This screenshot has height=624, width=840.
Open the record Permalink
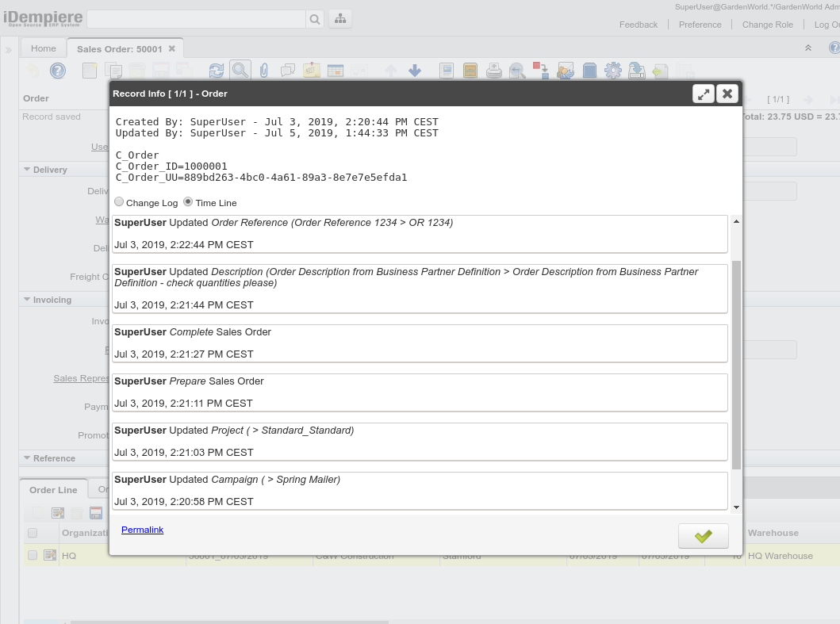pyautogui.click(x=142, y=530)
